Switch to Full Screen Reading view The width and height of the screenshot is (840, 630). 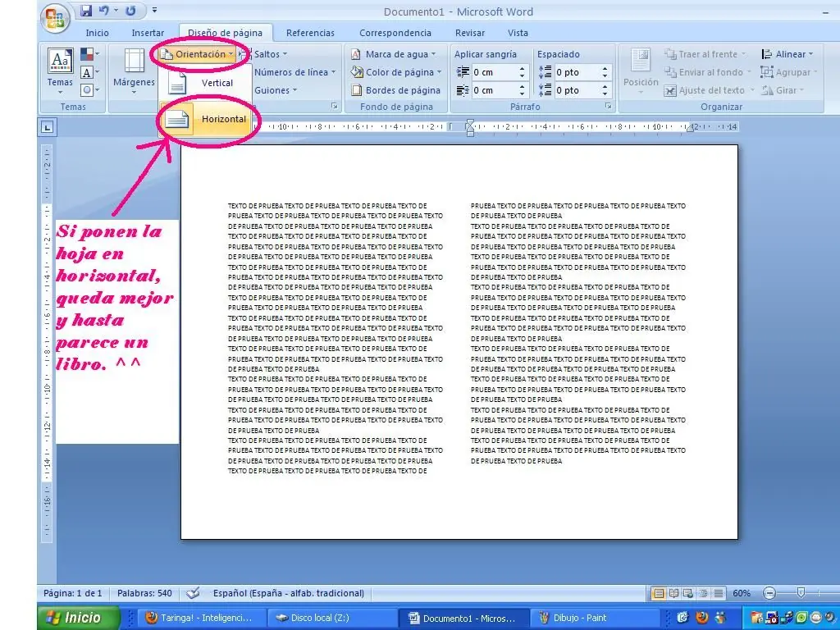pyautogui.click(x=674, y=593)
